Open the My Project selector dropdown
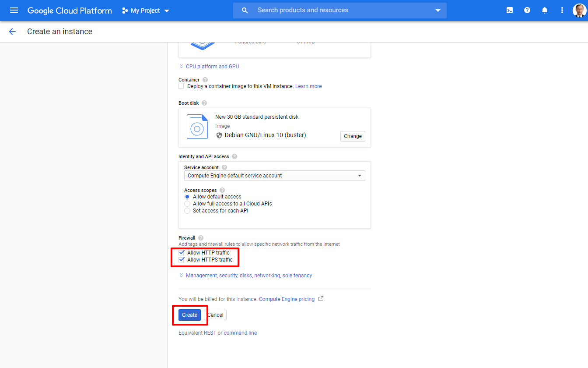 coord(146,11)
